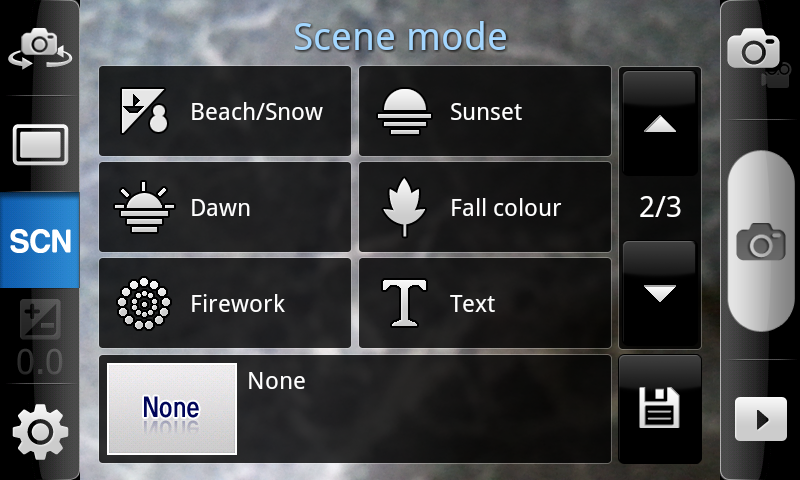Open the exposure value control
Image resolution: width=800 pixels, height=480 pixels.
[x=40, y=337]
